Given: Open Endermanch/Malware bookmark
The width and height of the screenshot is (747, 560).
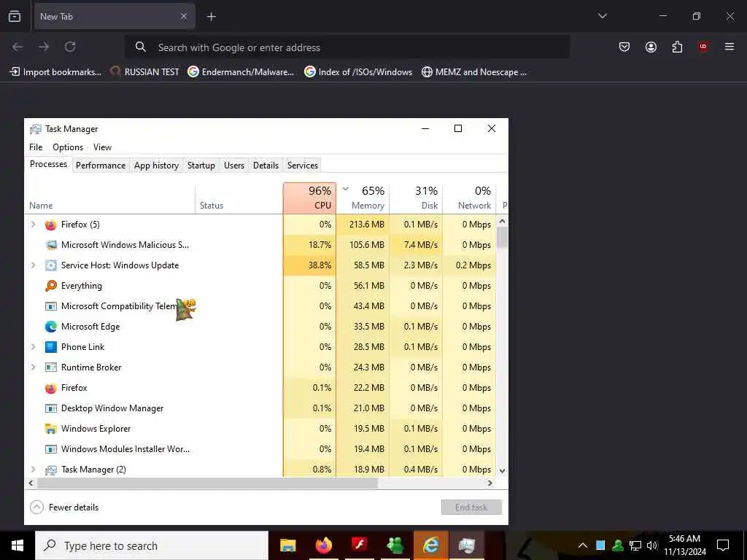Looking at the screenshot, I should click(x=241, y=72).
